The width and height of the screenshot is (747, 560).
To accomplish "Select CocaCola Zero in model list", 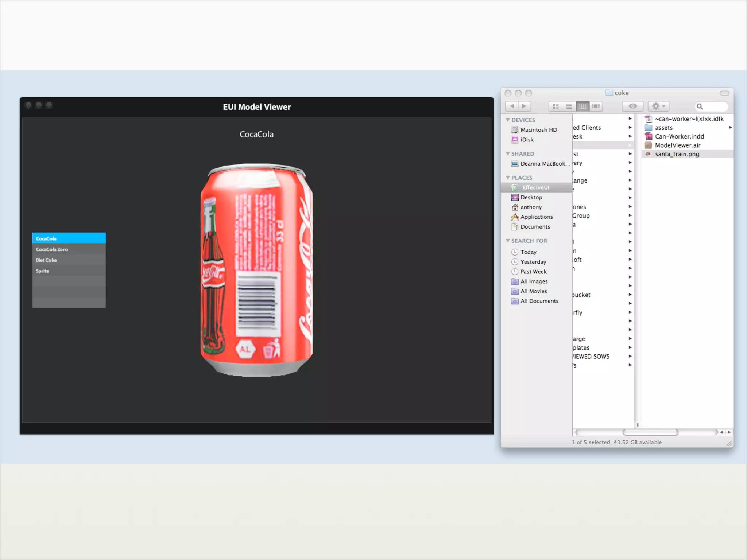I will coord(52,249).
